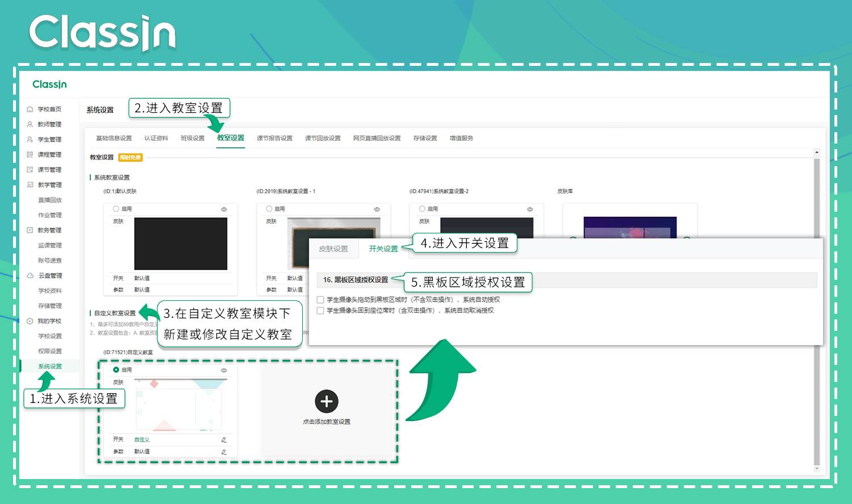Open 学生管理 in the sidebar
Screen dimensions: 852x504
[49, 139]
